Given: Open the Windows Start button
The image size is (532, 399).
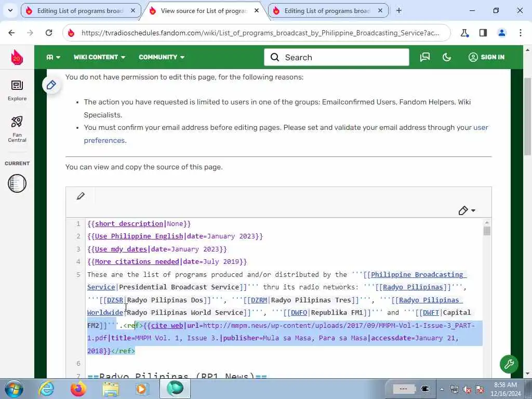Looking at the screenshot, I should (14, 389).
